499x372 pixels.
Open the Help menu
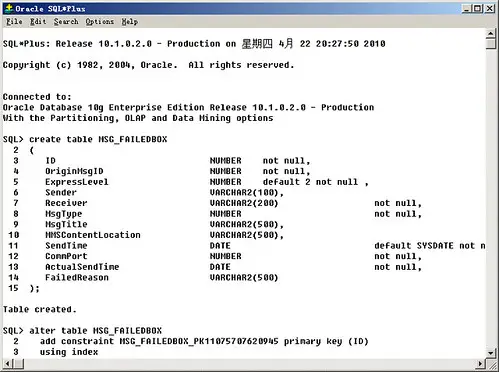pos(129,22)
